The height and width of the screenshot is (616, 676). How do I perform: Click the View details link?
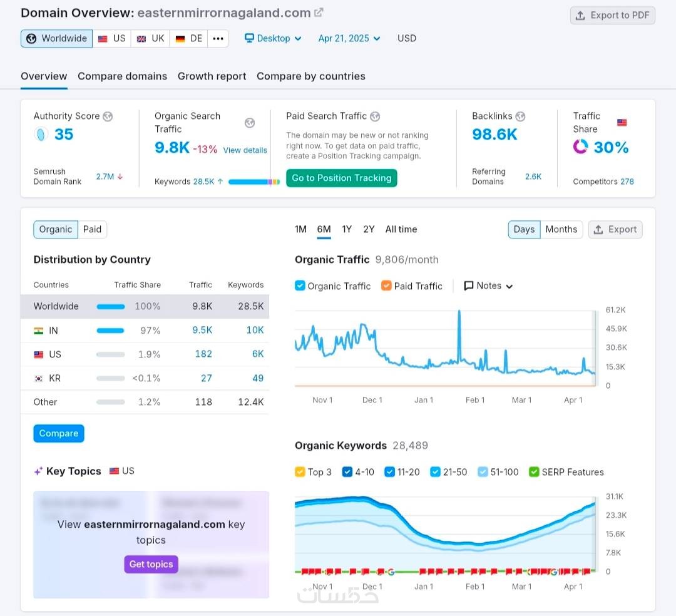point(245,150)
